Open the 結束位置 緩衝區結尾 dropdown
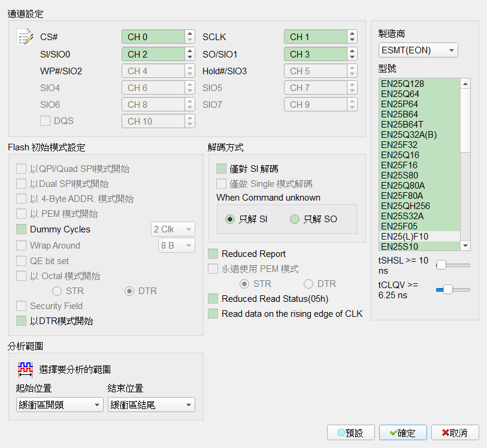The height and width of the screenshot is (448, 487). pos(152,404)
